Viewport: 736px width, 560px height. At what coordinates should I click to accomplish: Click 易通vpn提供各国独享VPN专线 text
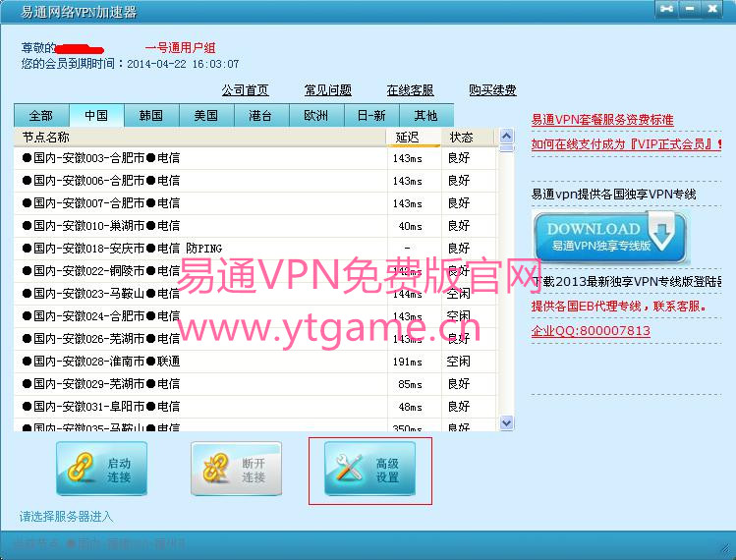tap(613, 194)
